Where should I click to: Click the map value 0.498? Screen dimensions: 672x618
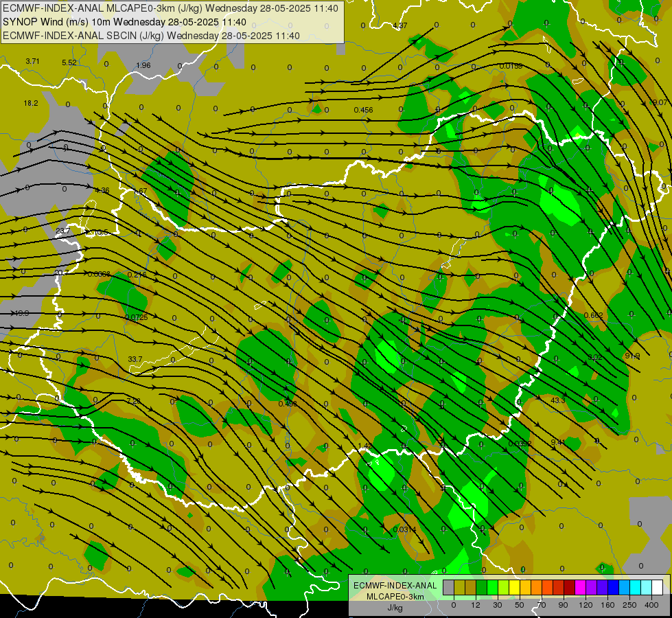(288, 404)
